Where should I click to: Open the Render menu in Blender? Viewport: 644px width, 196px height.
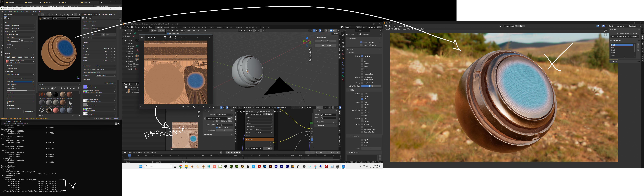138,27
